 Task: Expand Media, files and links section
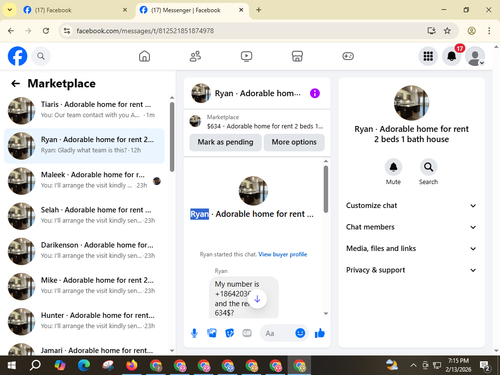click(411, 249)
